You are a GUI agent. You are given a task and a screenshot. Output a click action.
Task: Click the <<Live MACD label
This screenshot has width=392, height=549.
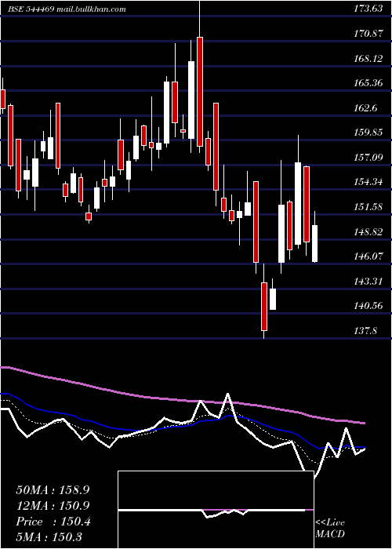coord(330,529)
